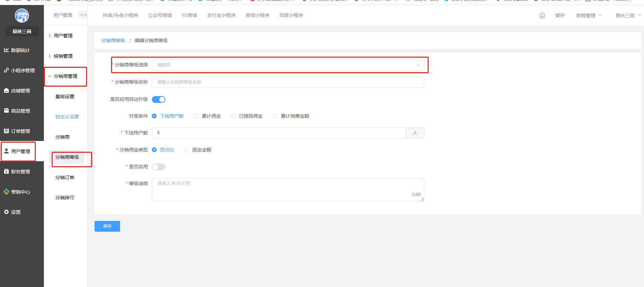Toggle the 是否启用 switch

[159, 167]
